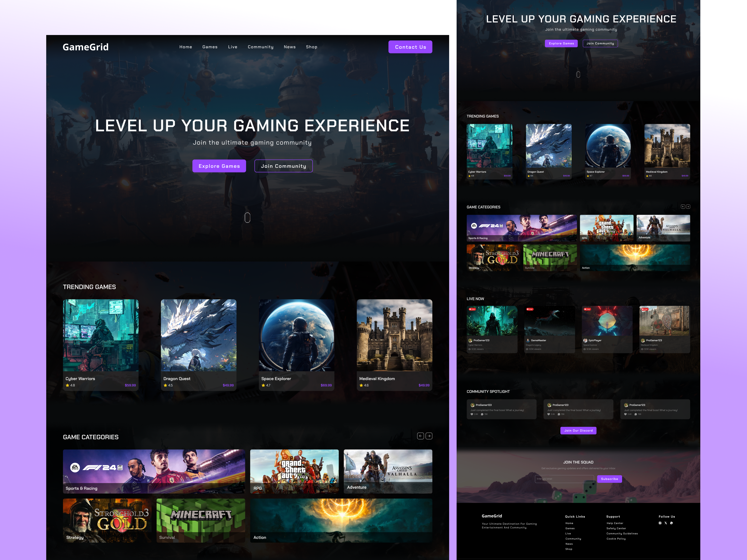Click next arrow beside Game Categories, right mockup
The width and height of the screenshot is (747, 560).
[x=688, y=206]
